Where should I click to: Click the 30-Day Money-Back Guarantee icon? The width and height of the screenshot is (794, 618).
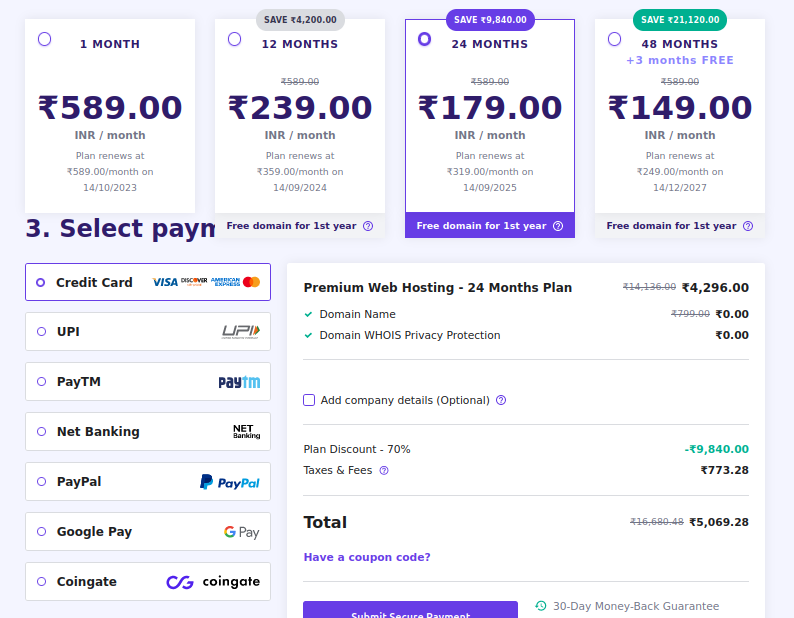[x=541, y=606]
